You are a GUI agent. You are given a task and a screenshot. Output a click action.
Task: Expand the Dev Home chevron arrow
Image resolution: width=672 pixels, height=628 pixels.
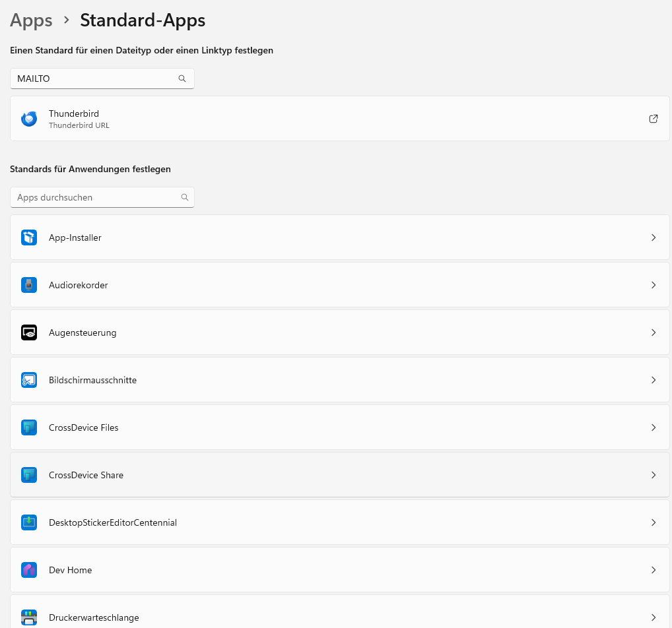[x=653, y=570]
